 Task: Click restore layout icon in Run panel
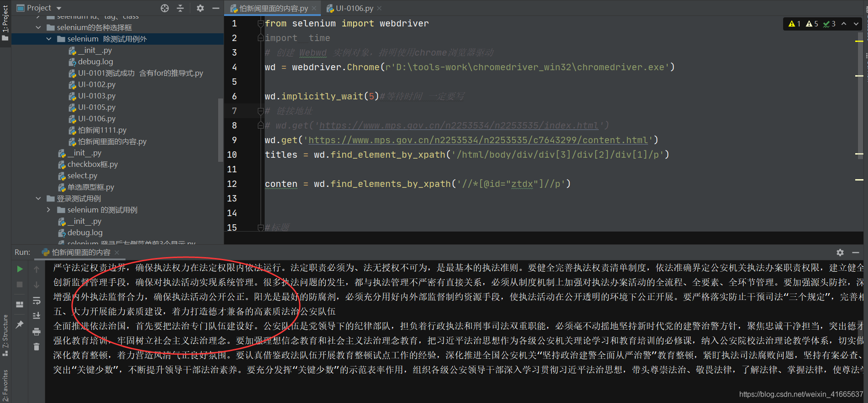pos(20,304)
